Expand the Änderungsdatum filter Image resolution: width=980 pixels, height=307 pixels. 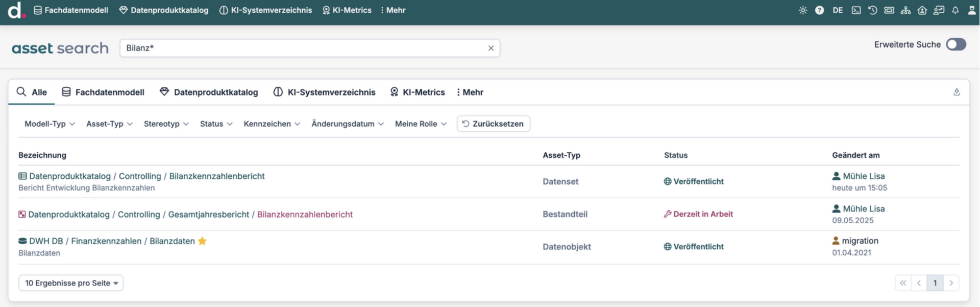coord(347,124)
